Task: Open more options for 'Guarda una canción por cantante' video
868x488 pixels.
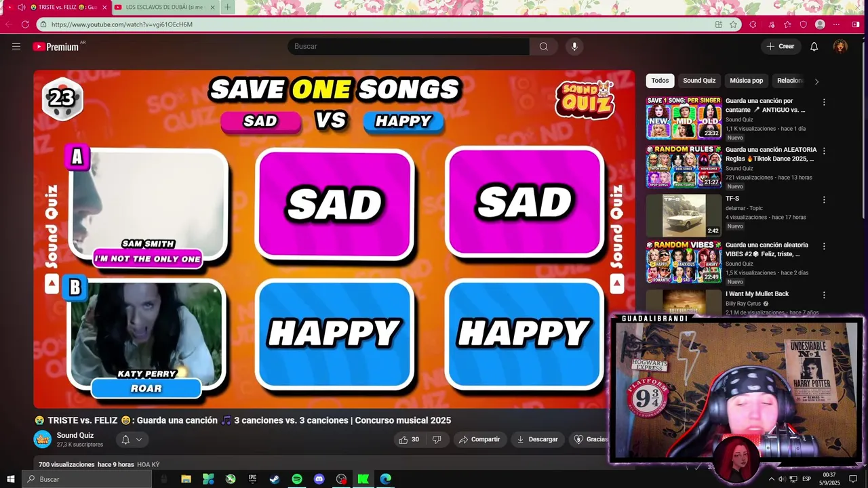Action: (x=824, y=102)
